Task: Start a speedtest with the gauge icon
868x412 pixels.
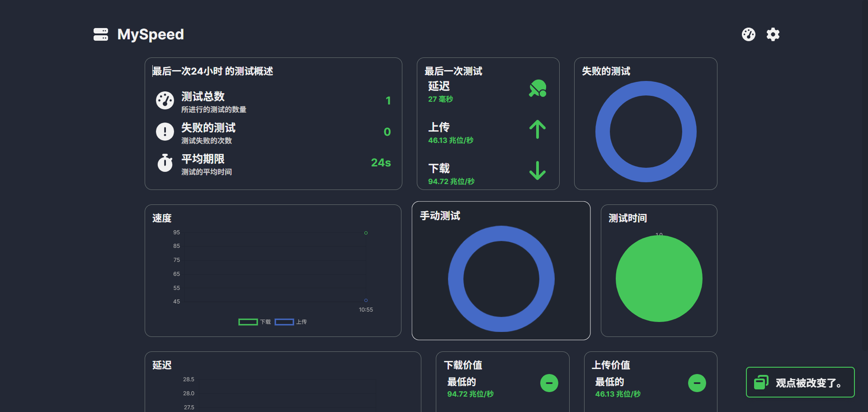Action: (749, 34)
